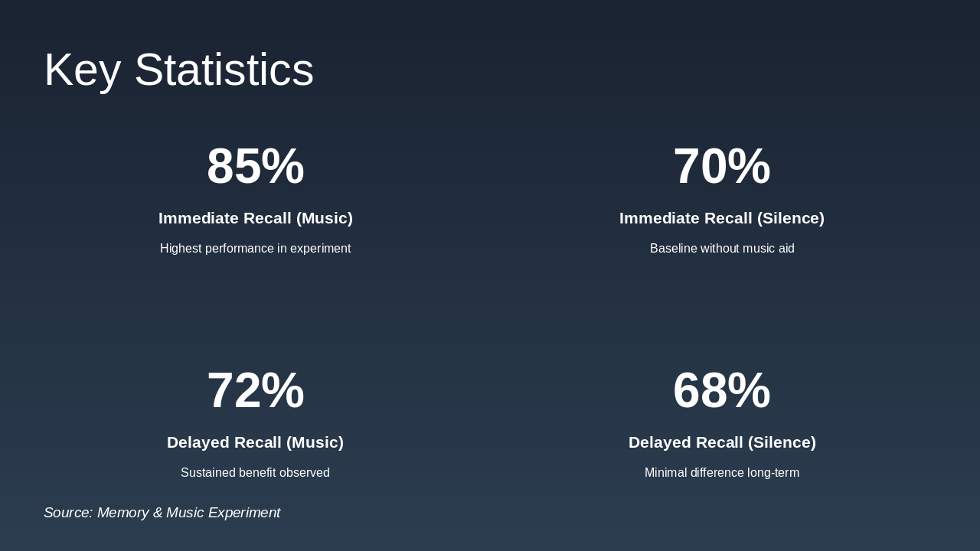
Task: Click the word "Statistics" in the title
Action: point(224,70)
